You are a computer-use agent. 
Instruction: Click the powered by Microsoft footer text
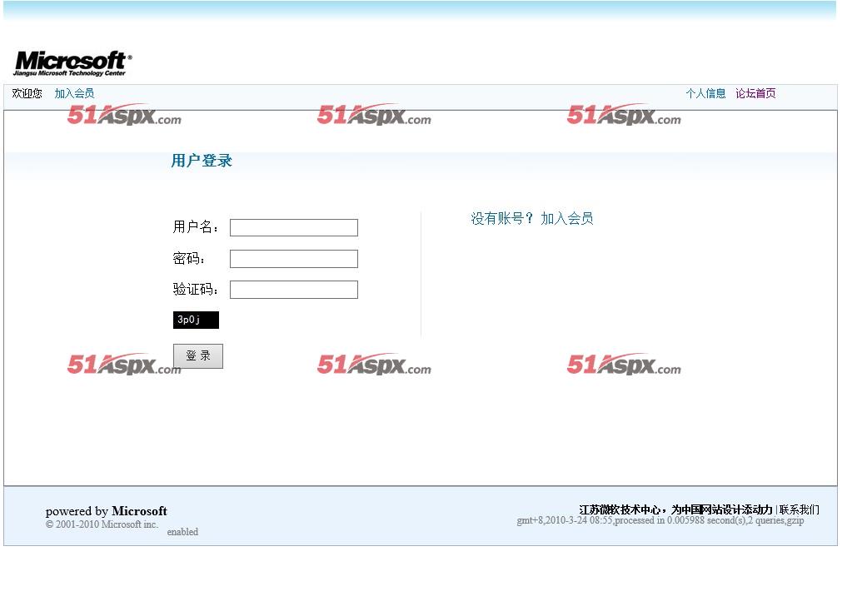(x=107, y=511)
